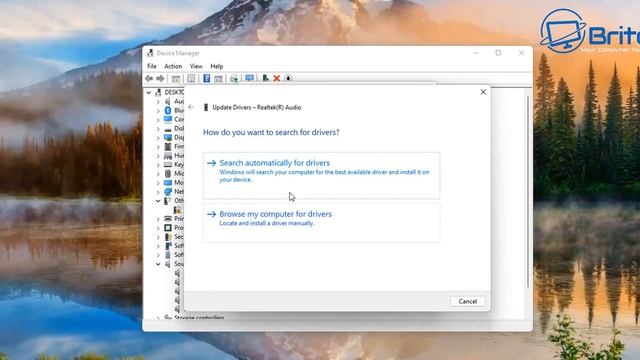The image size is (640, 360).
Task: Collapse the Other devices tree category
Action: tap(158, 201)
